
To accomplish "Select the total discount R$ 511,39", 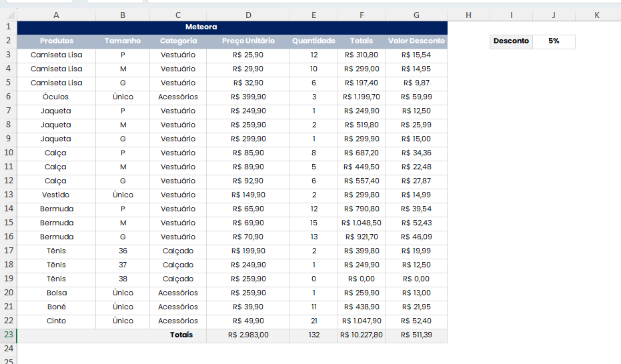I will [x=416, y=335].
